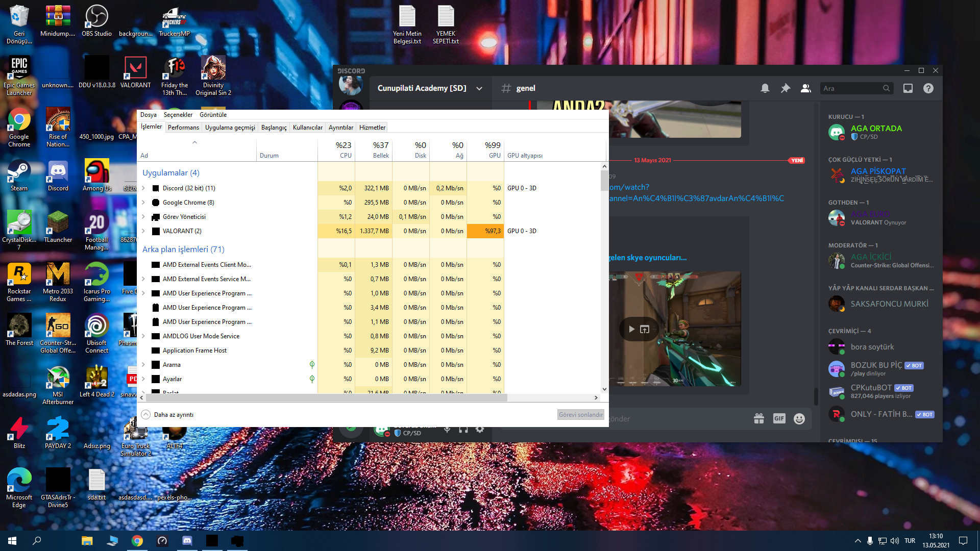
Task: Toggle Discord headphones deafen
Action: click(x=463, y=429)
